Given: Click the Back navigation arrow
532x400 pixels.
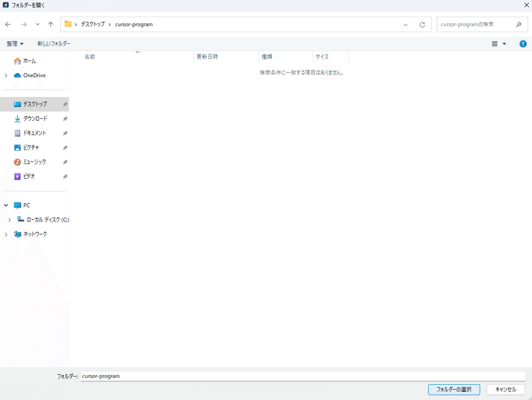Looking at the screenshot, I should pos(8,25).
